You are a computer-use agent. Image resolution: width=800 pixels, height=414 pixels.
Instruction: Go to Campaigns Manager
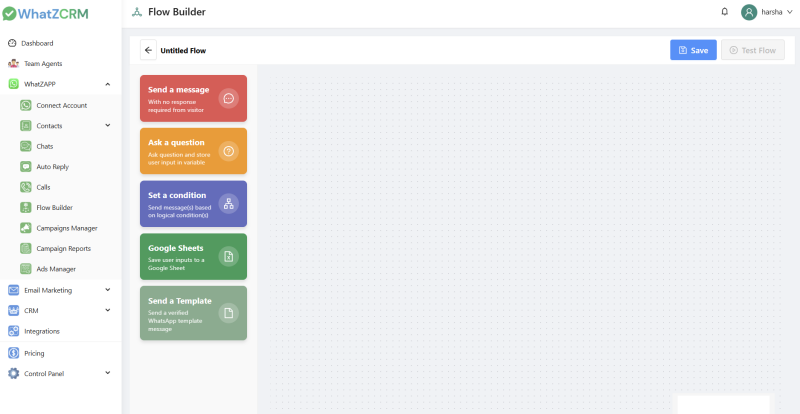click(x=67, y=228)
